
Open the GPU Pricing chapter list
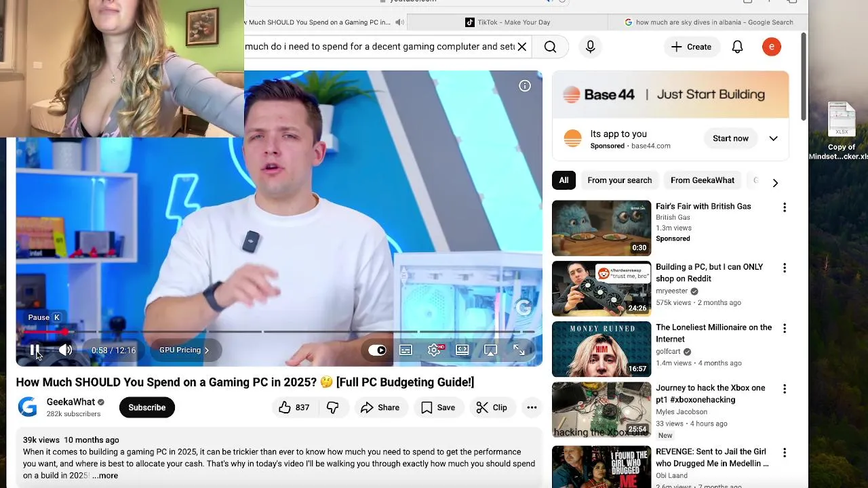coord(184,350)
